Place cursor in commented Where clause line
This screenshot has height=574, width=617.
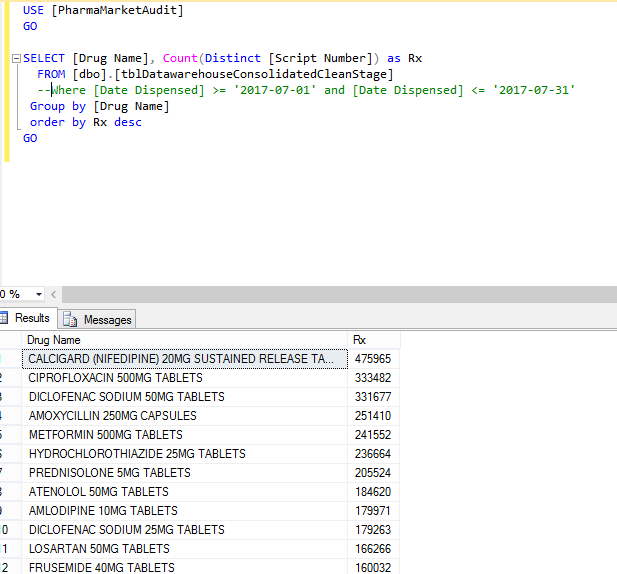click(x=300, y=90)
